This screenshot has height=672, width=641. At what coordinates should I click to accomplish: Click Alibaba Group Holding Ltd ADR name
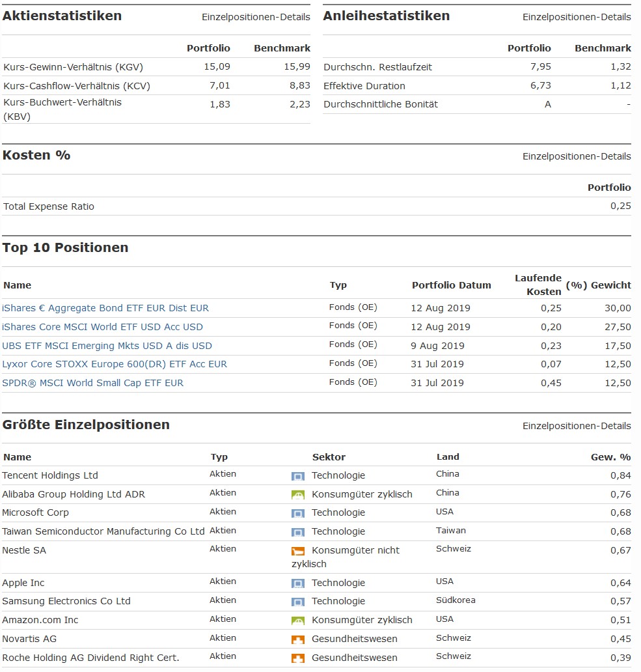74,495
